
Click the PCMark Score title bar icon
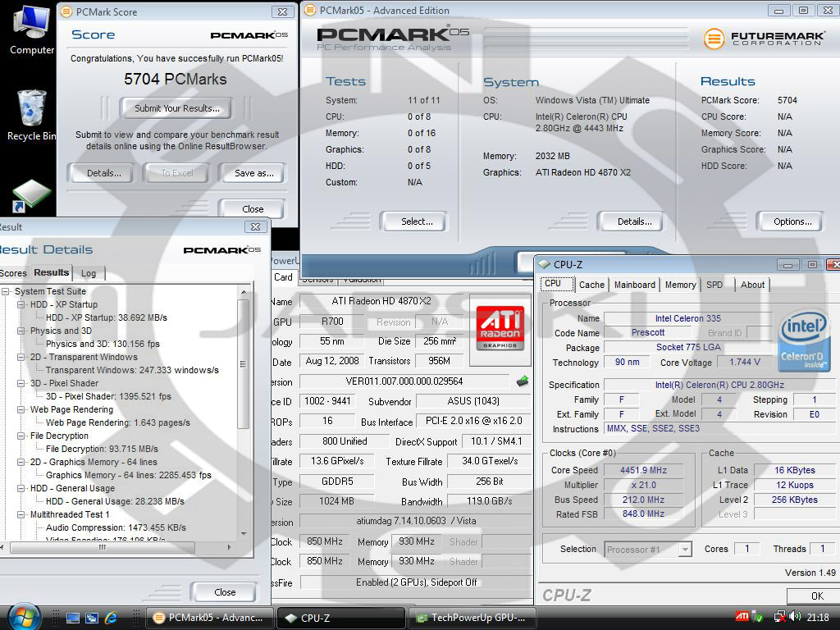[x=66, y=11]
